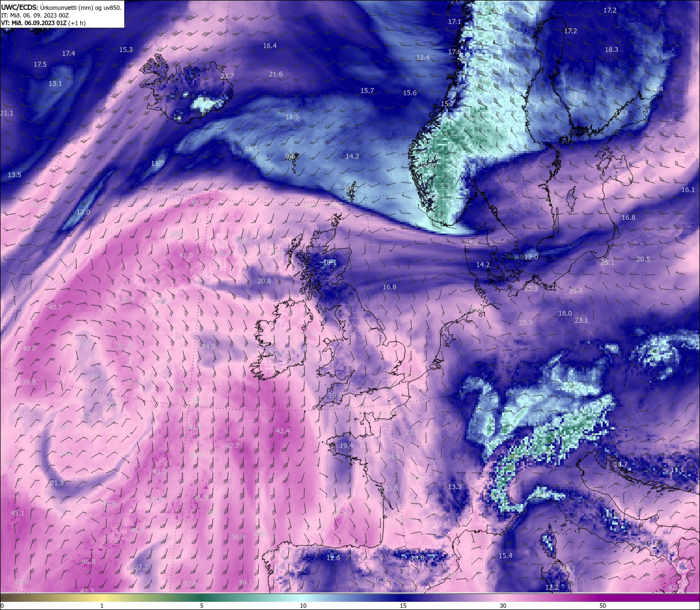Click the 41.0 value label
Image resolution: width=700 pixels, height=610 pixels.
coord(186,255)
